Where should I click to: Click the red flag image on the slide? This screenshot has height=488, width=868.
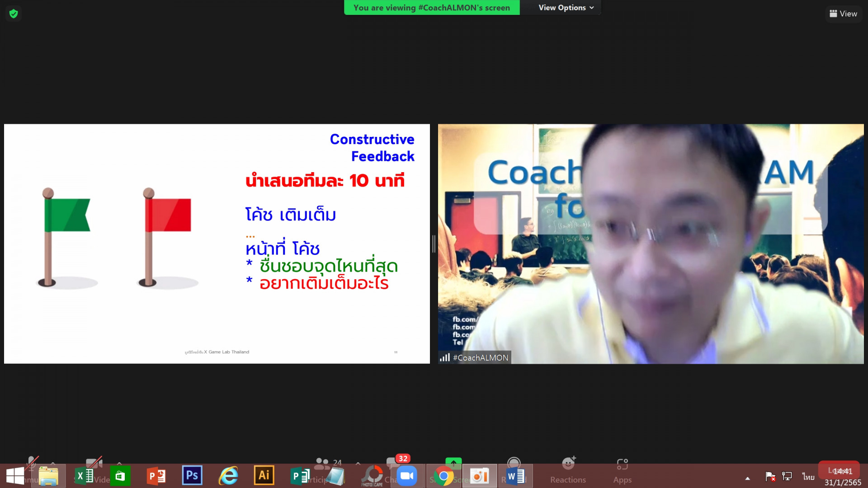pos(168,238)
